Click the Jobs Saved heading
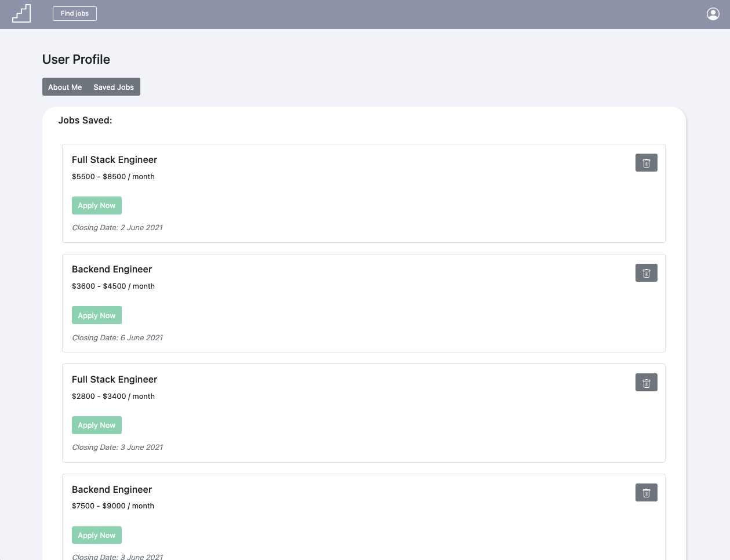The height and width of the screenshot is (560, 730). [85, 121]
